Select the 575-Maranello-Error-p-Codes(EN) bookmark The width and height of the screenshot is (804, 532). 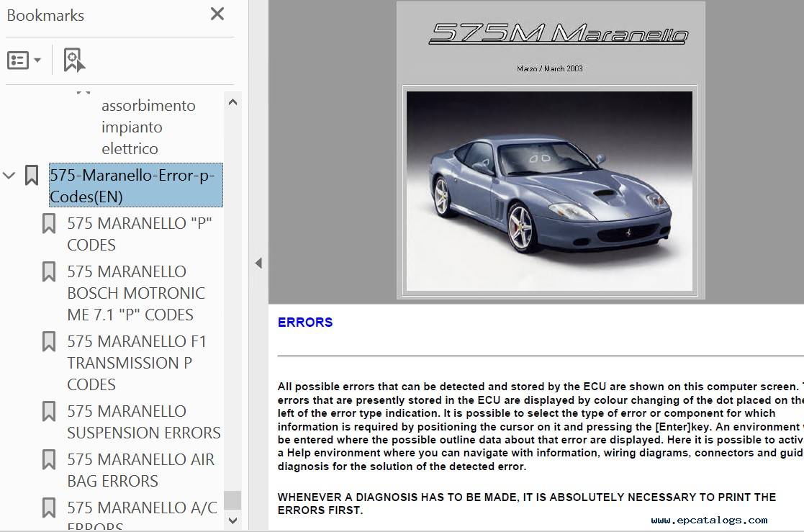136,185
